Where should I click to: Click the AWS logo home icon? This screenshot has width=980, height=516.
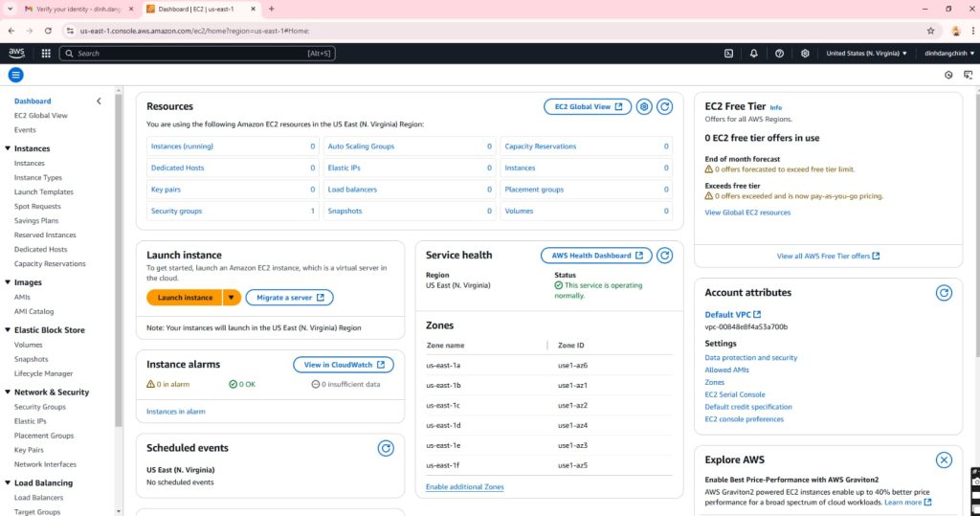click(17, 54)
